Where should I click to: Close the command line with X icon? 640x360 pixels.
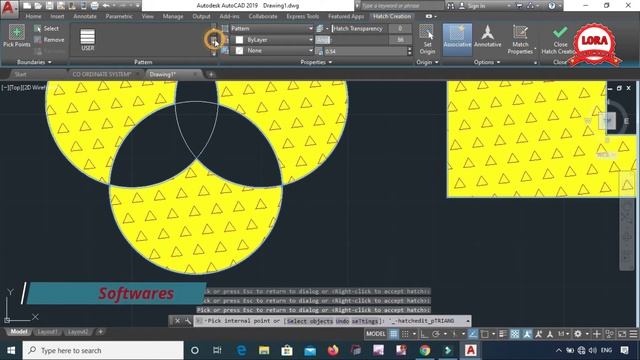point(178,321)
